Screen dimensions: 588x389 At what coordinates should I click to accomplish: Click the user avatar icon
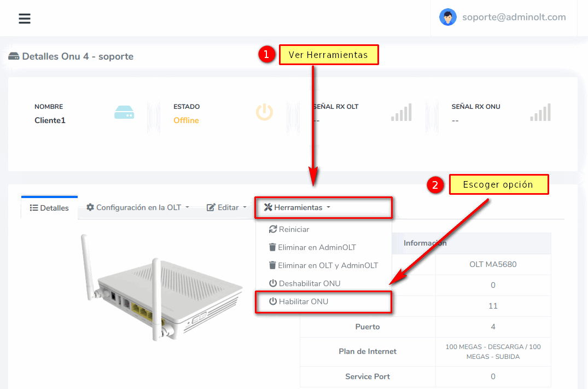tap(448, 17)
